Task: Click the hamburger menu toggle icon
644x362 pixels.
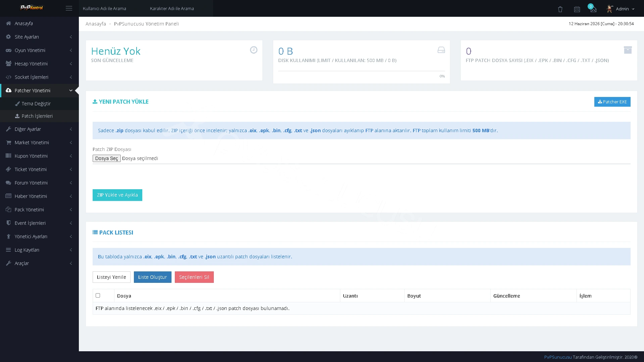Action: [69, 8]
